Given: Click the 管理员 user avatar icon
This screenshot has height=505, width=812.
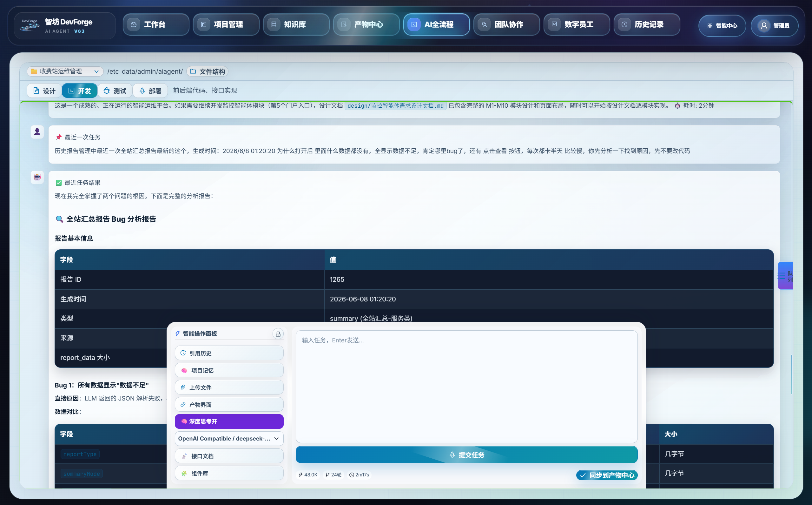Looking at the screenshot, I should tap(764, 26).
